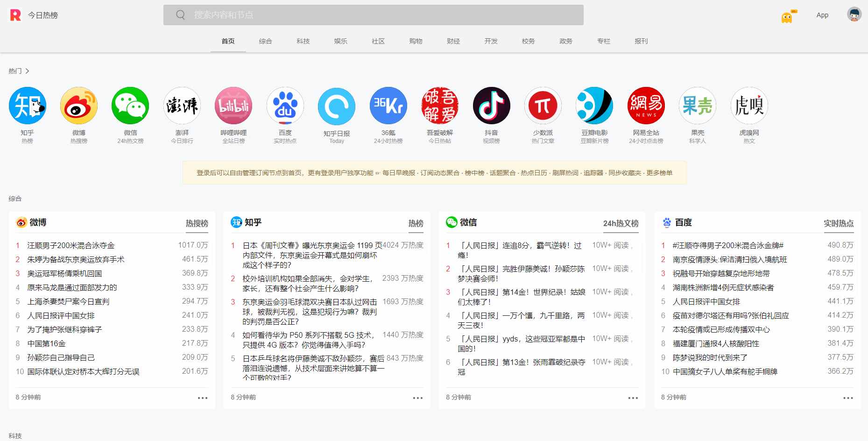Screen dimensions: 868x441
Task: Open 完胜伊藤美诚 孙颖莎 article
Action: pos(521,274)
